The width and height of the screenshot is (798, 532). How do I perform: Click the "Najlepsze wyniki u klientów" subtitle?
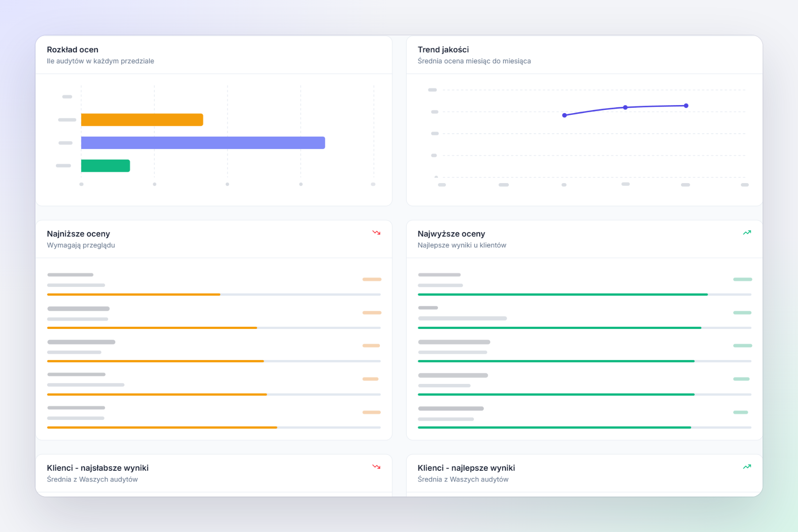click(462, 245)
